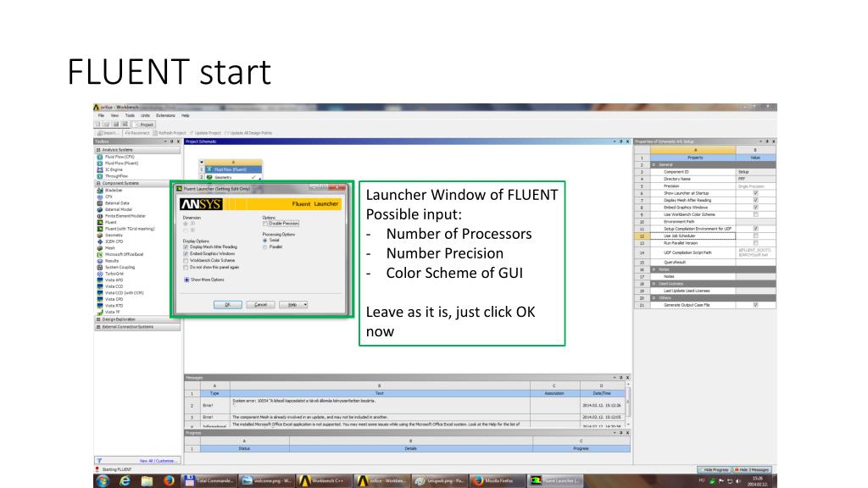The image size is (868, 488).
Task: Collapse Notes group in Properties panel
Action: coord(654,269)
